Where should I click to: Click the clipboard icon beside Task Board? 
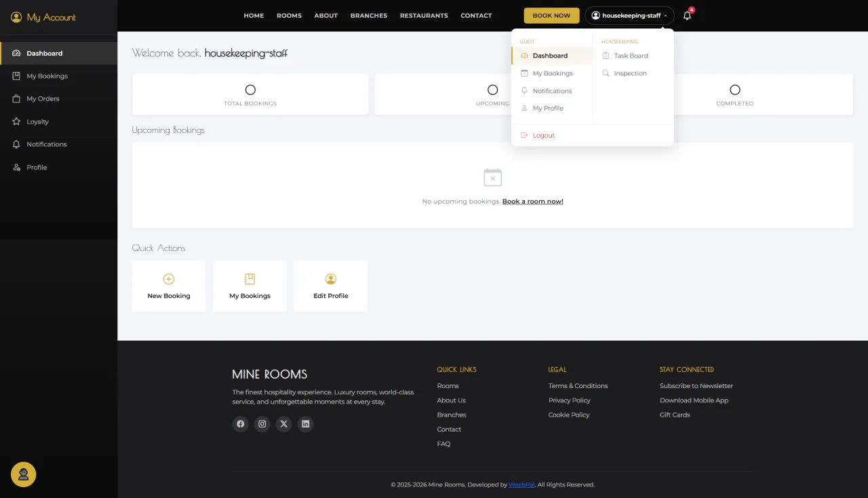tap(606, 56)
